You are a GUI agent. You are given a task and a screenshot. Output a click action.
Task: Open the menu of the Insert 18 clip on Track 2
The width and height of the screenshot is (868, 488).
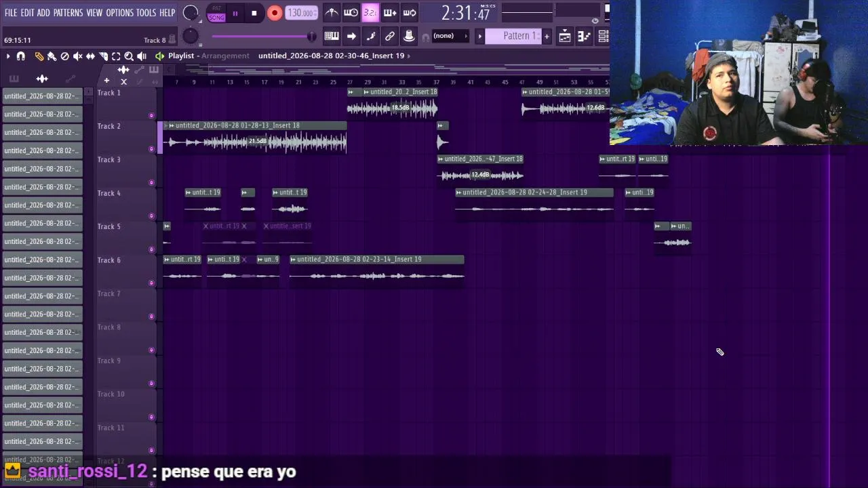click(x=171, y=125)
